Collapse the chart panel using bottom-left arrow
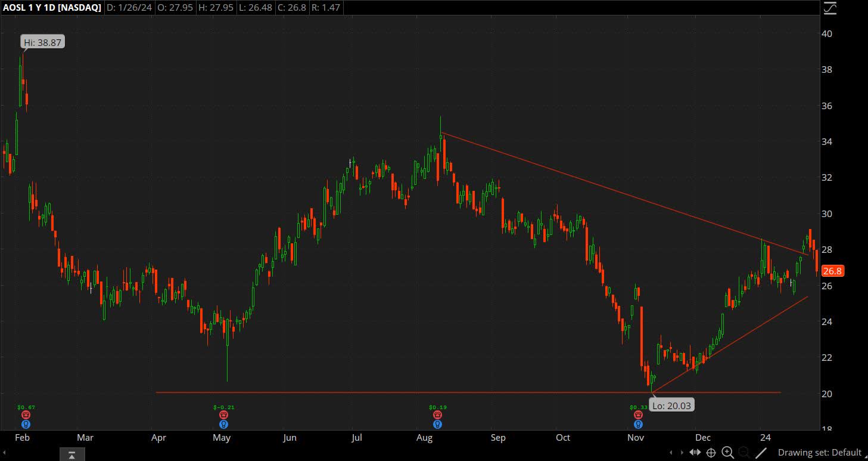Viewport: 868px width, 461px height. [71, 454]
